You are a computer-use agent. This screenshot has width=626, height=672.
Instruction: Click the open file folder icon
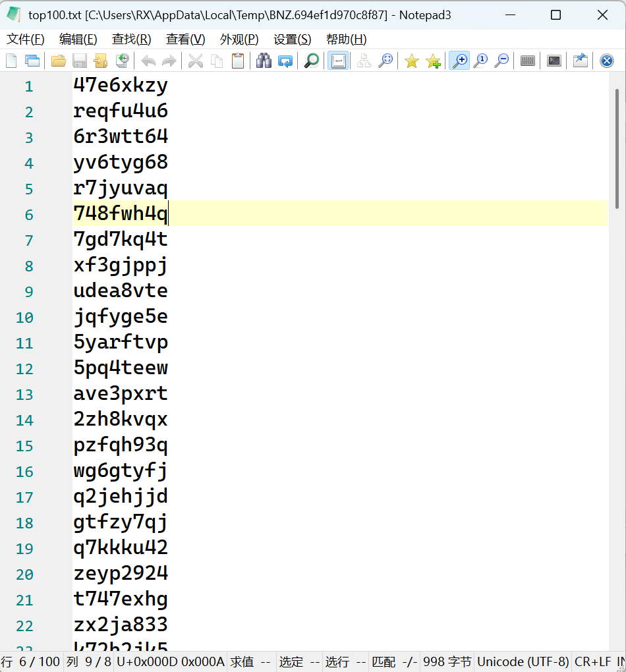[59, 61]
